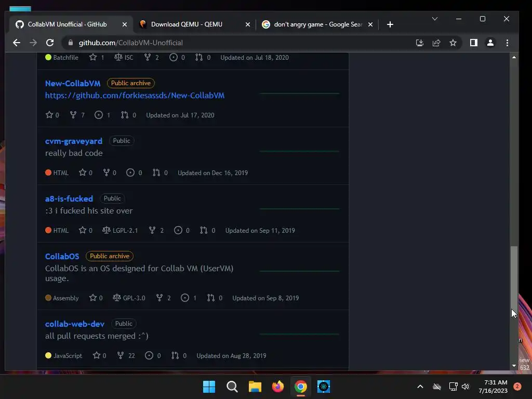Go back using the browser back arrow
Screen dimensions: 532x399
[x=16, y=43]
